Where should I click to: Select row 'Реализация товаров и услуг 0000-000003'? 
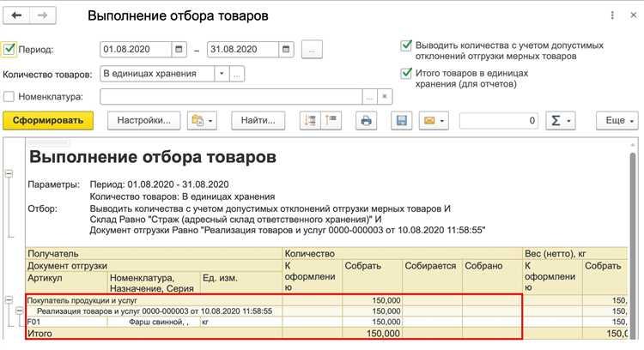point(155,311)
